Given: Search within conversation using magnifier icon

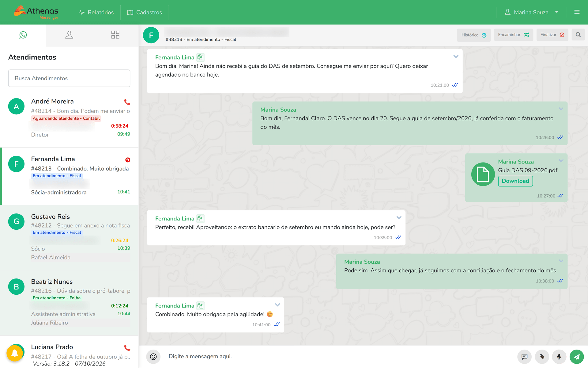Looking at the screenshot, I should click(578, 35).
